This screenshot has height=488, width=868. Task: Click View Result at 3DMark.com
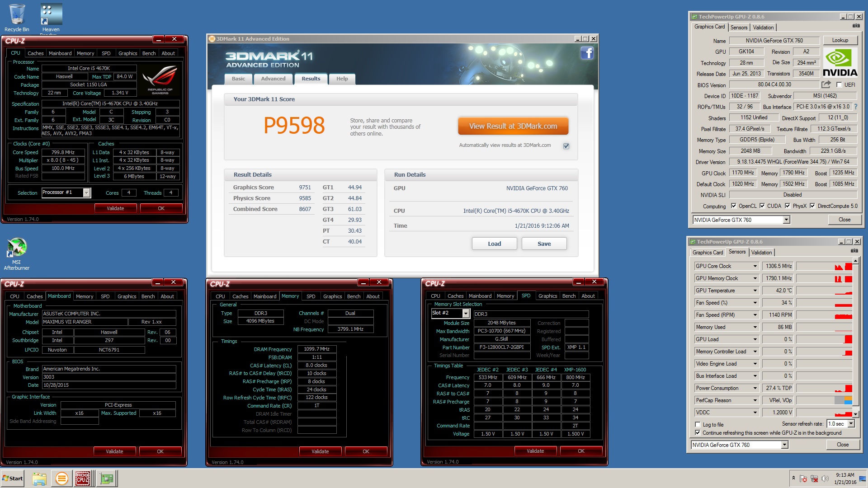513,126
